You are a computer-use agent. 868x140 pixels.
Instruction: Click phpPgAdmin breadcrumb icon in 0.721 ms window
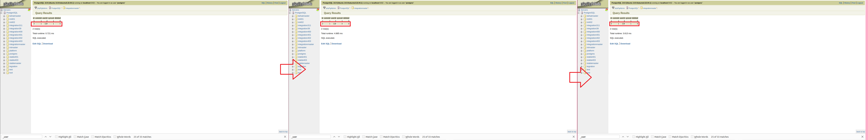pos(36,8)
